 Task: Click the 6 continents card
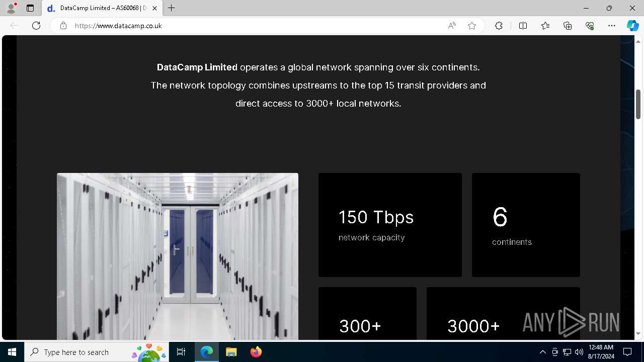[526, 225]
